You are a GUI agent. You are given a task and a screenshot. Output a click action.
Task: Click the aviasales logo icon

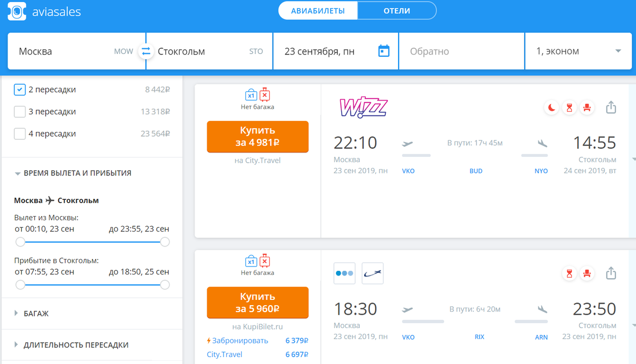coord(17,11)
